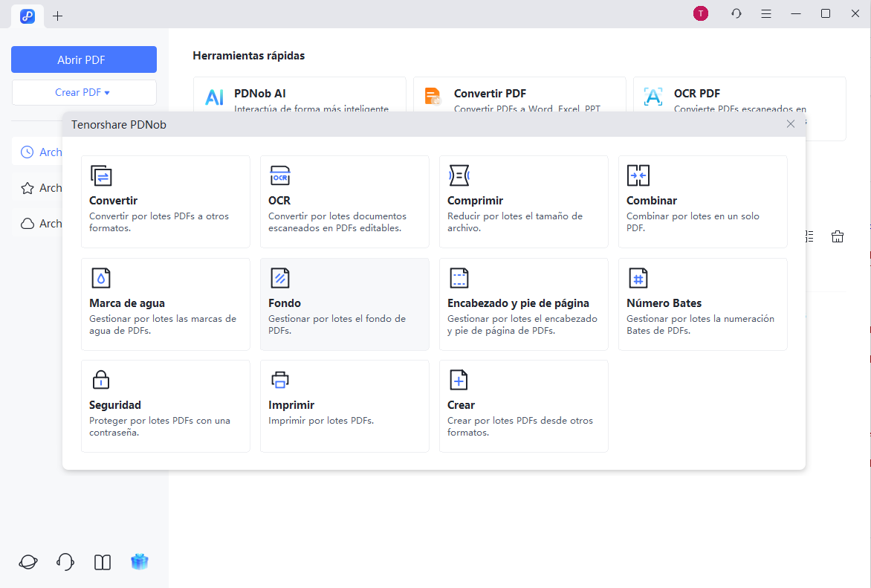The height and width of the screenshot is (588, 871).
Task: Select the OCR batch tool
Action: tap(344, 201)
